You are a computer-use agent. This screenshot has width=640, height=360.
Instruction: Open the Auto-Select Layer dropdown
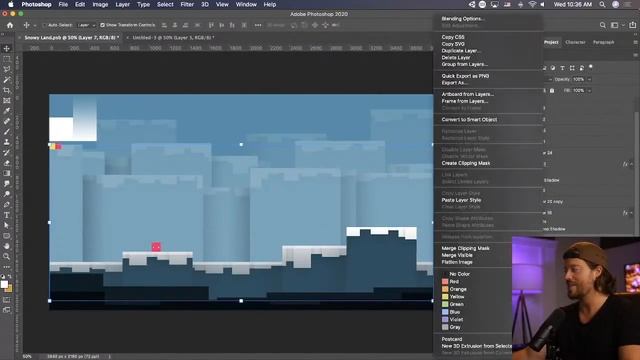(x=86, y=25)
